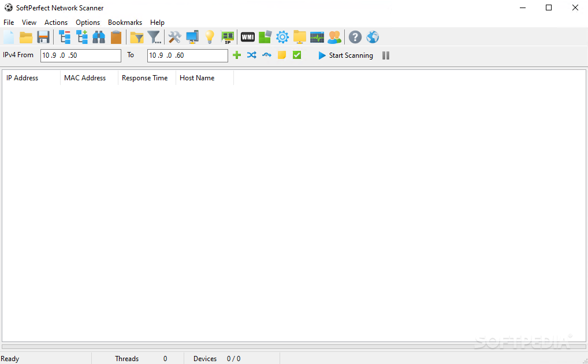
Task: Click the folder filter icon
Action: pyautogui.click(x=137, y=37)
